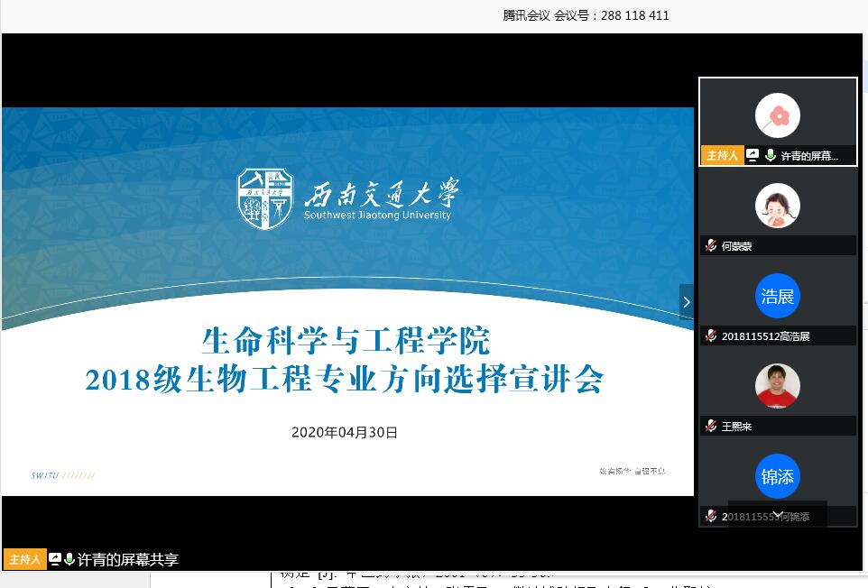Click the screen-share icon in the host tile

(x=753, y=155)
